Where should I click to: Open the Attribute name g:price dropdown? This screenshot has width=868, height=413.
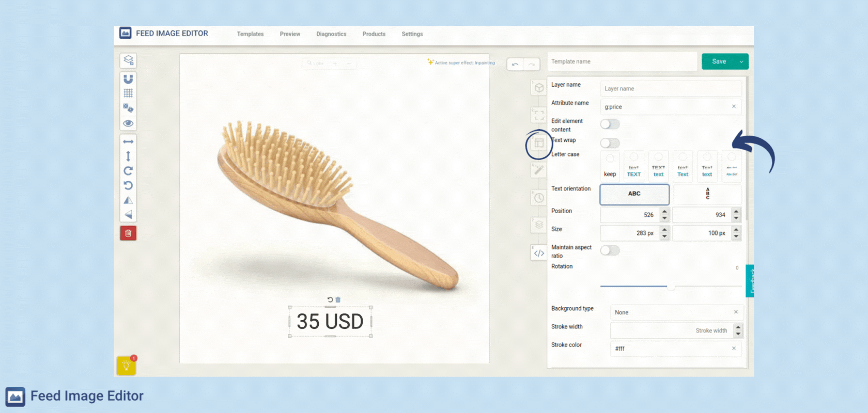[667, 107]
